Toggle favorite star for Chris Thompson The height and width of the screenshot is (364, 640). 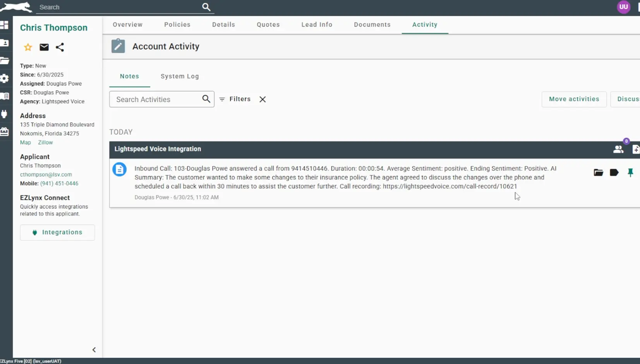point(28,47)
